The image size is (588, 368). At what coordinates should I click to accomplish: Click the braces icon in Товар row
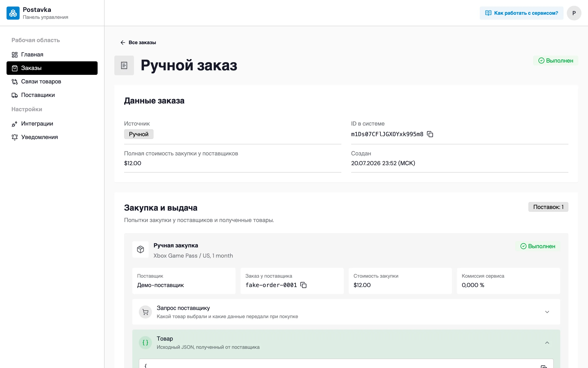click(145, 342)
